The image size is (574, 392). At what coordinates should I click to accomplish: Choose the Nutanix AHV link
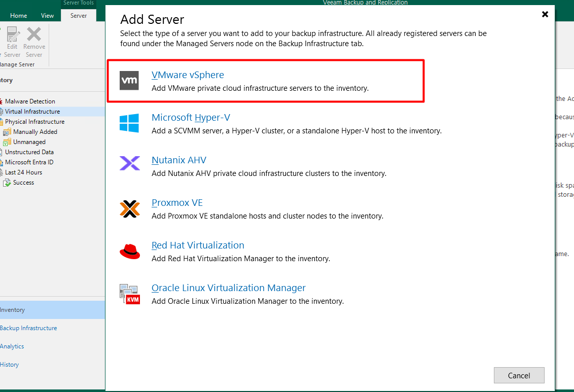click(179, 160)
